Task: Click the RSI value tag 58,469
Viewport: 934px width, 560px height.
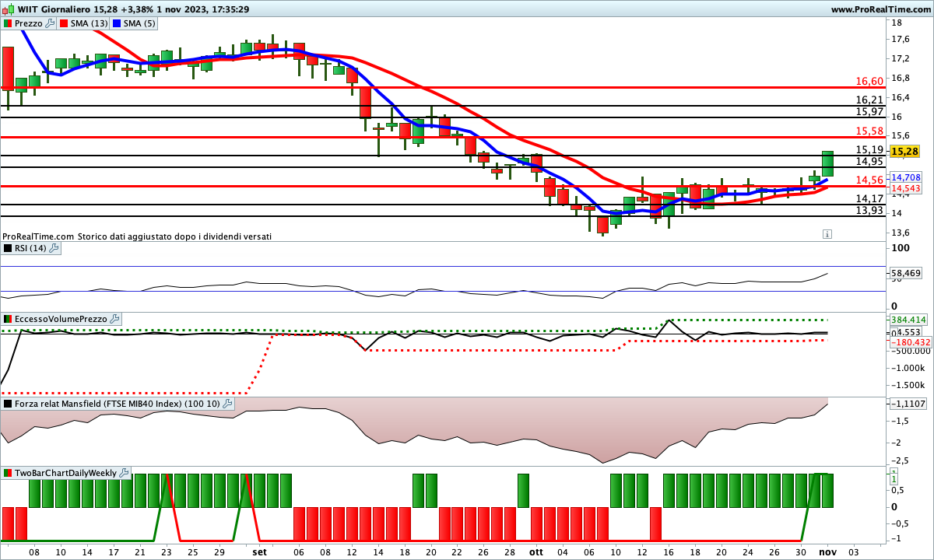Action: coord(907,273)
